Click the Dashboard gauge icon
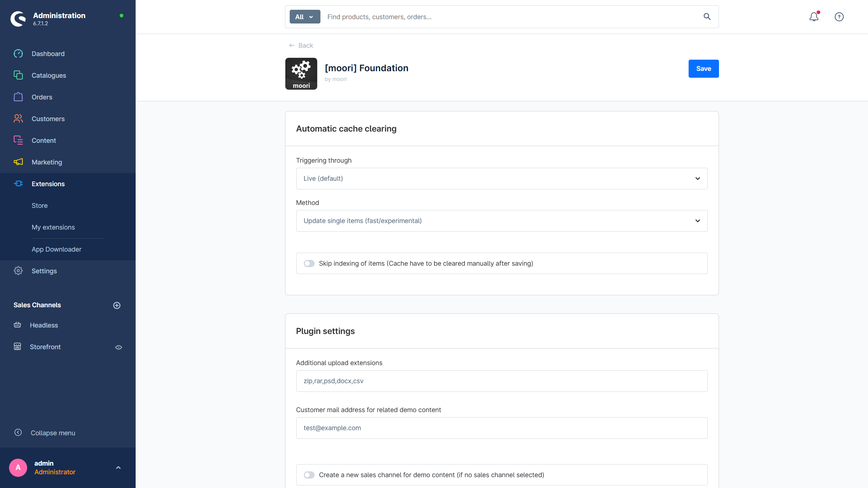 [x=18, y=54]
